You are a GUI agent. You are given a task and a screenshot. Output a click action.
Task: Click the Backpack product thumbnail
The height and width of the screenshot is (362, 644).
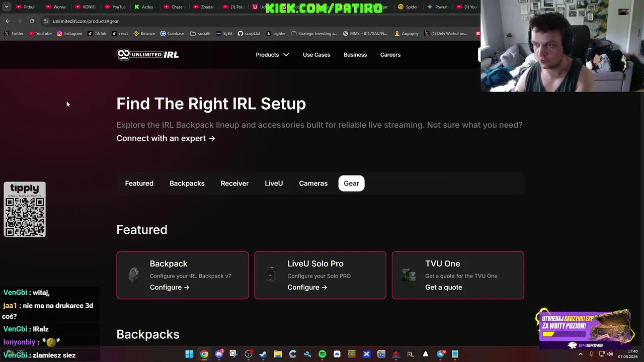pyautogui.click(x=134, y=275)
